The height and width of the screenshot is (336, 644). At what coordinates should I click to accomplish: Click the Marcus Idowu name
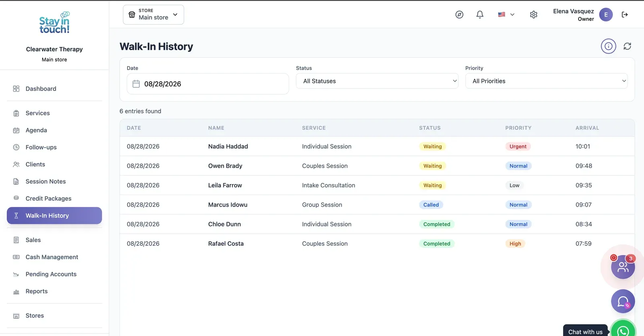228,205
